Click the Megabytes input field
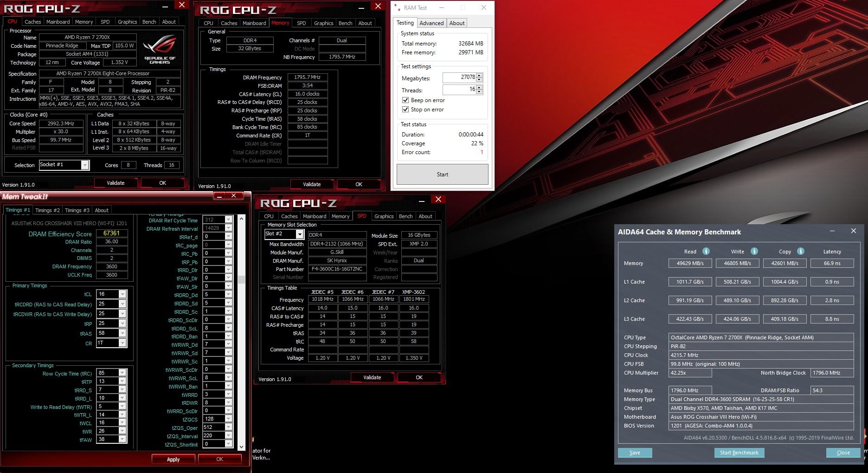Viewport: 868px width, 473px height. [x=459, y=78]
